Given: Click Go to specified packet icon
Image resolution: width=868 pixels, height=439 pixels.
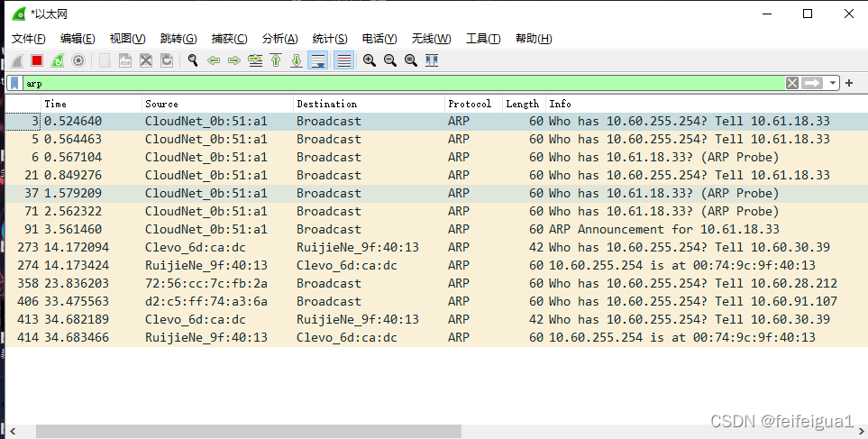Looking at the screenshot, I should tap(255, 60).
